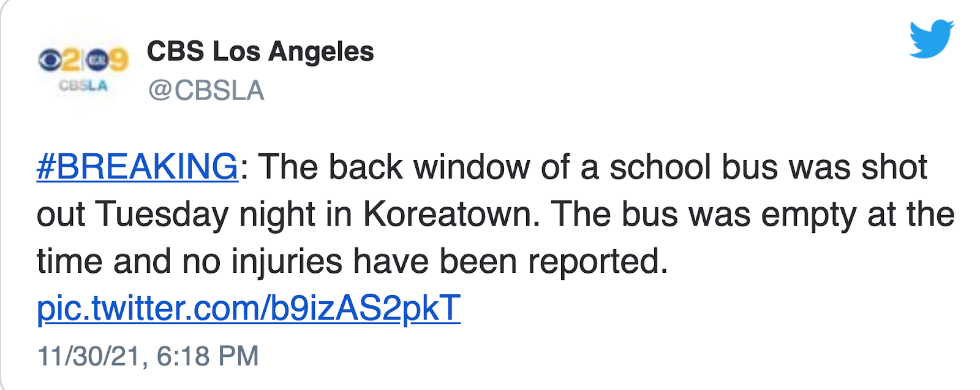
Task: Open the CBS Los Angeles profile avatar
Action: [x=83, y=68]
